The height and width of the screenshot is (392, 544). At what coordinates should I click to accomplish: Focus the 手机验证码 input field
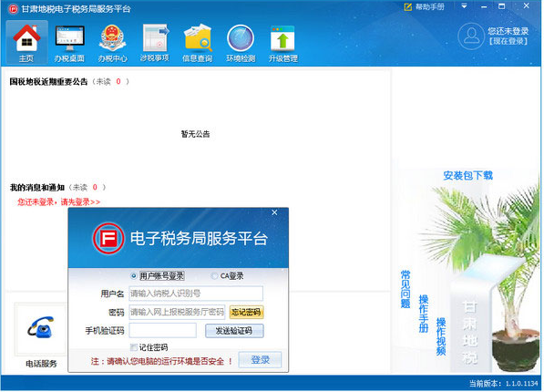coord(163,331)
